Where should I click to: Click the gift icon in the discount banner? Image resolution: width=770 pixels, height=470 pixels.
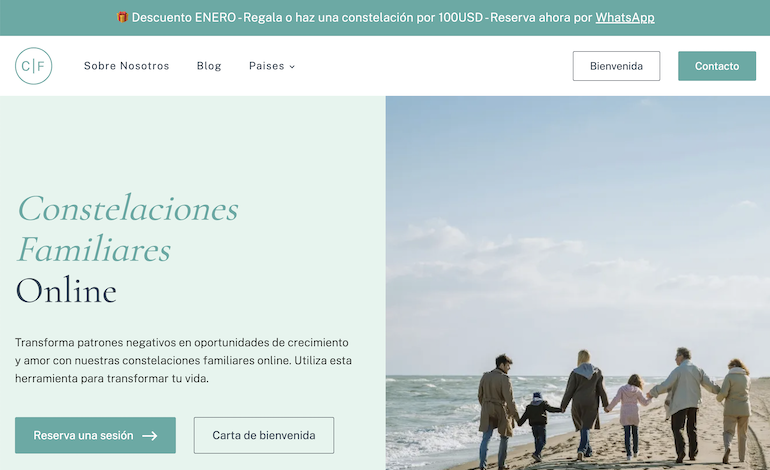(x=122, y=17)
